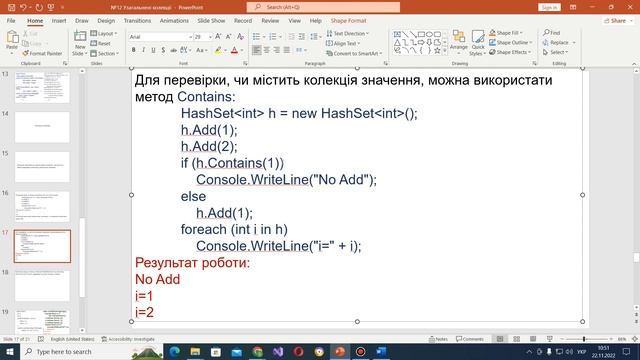
Task: Click the Paste icon
Action: point(12,38)
